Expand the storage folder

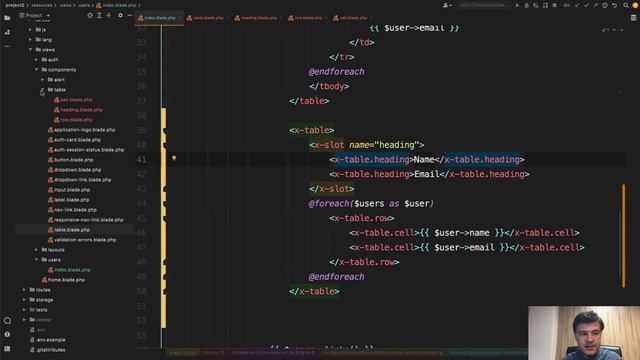click(24, 300)
